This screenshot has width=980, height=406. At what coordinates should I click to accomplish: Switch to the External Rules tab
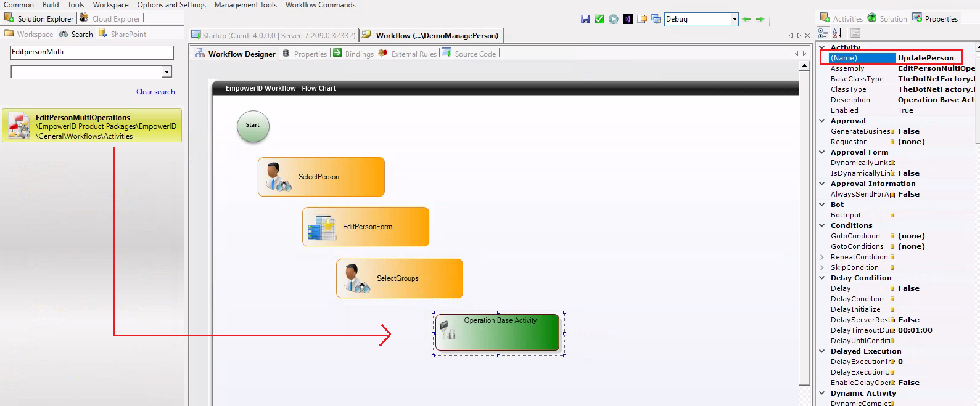(408, 54)
